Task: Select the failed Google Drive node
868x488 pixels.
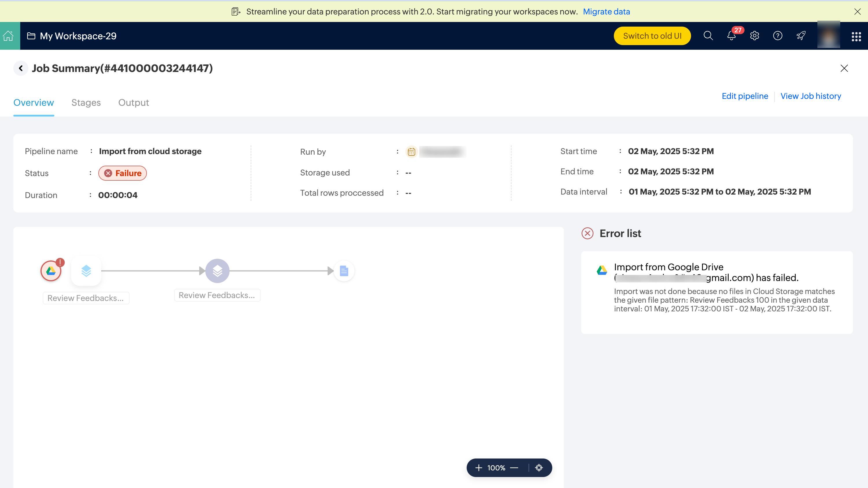Action: pos(51,271)
